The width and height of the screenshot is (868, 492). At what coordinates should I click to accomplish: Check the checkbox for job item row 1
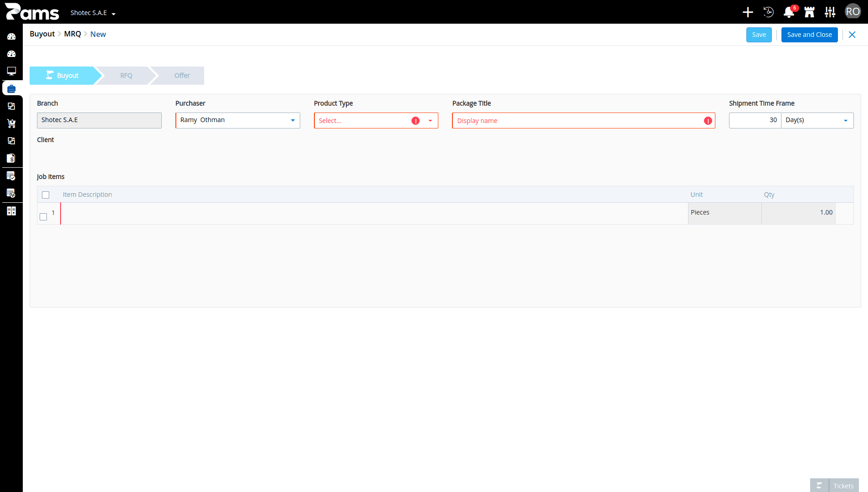43,217
